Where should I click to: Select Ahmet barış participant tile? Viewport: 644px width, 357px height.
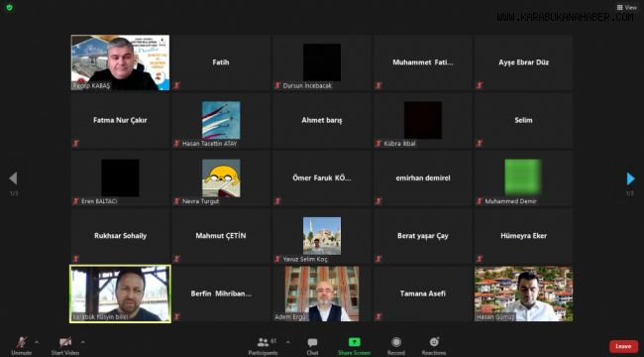(x=322, y=121)
